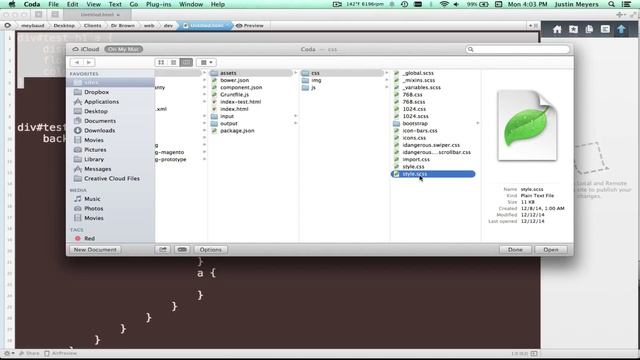This screenshot has width=640, height=360.
Task: Go forward in the file dialog
Action: pos(89,62)
